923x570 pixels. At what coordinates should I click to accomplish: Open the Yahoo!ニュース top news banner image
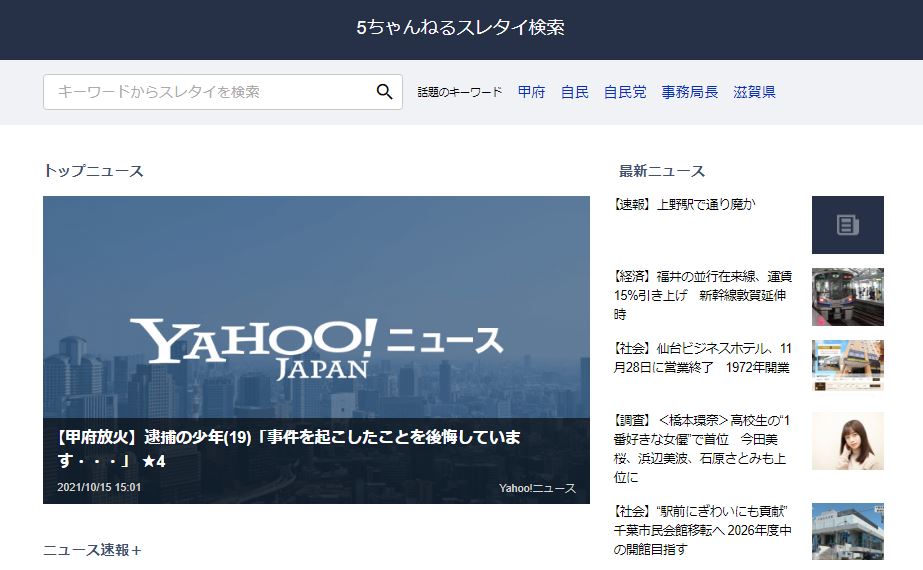(316, 350)
